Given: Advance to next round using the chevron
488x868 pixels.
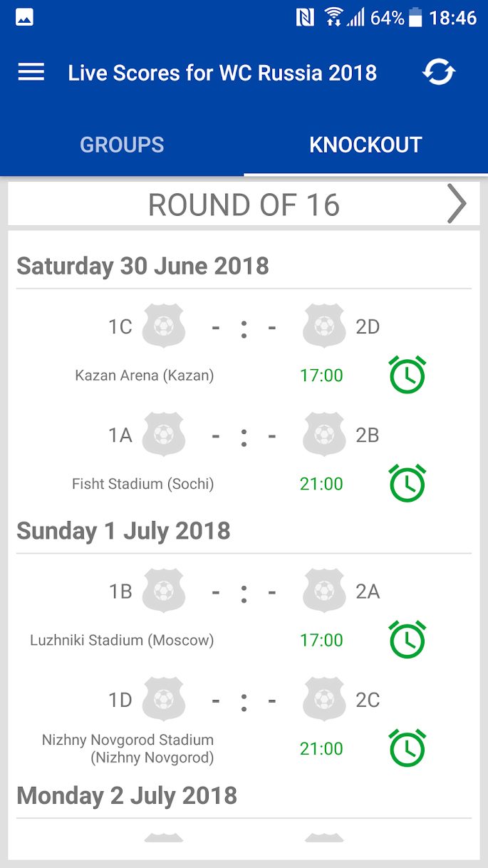Looking at the screenshot, I should coord(457,204).
